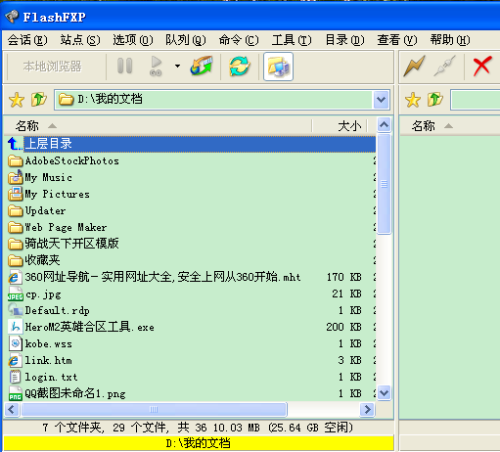Open the 查看(V) view menu
This screenshot has height=452, width=500.
[x=397, y=40]
